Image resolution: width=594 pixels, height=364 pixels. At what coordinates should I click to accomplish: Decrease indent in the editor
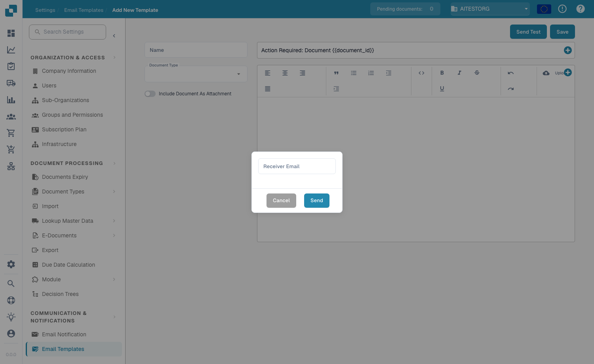(388, 73)
